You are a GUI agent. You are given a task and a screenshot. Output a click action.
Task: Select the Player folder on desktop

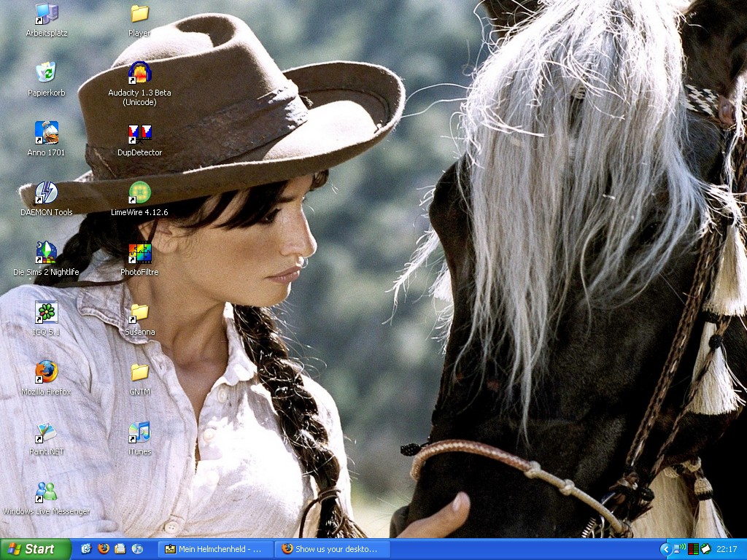(x=139, y=14)
